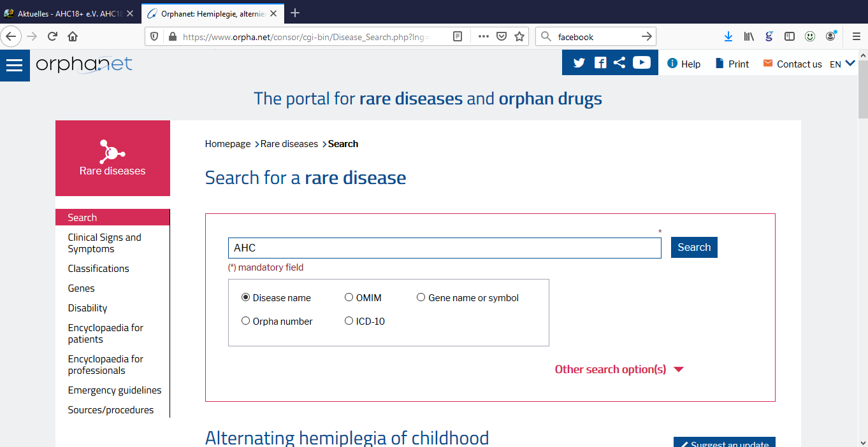
Task: Open Firefox downloads panel
Action: pyautogui.click(x=728, y=37)
